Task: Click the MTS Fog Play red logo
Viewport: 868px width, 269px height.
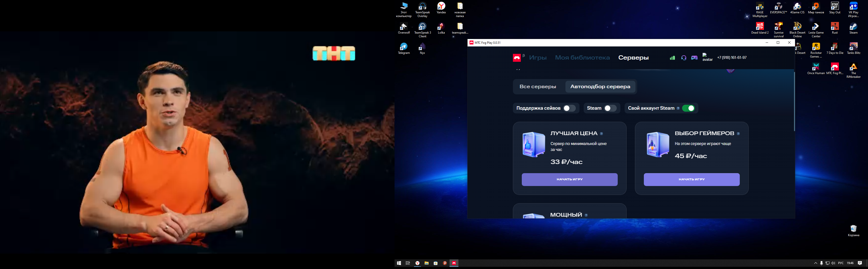Action: [x=517, y=58]
